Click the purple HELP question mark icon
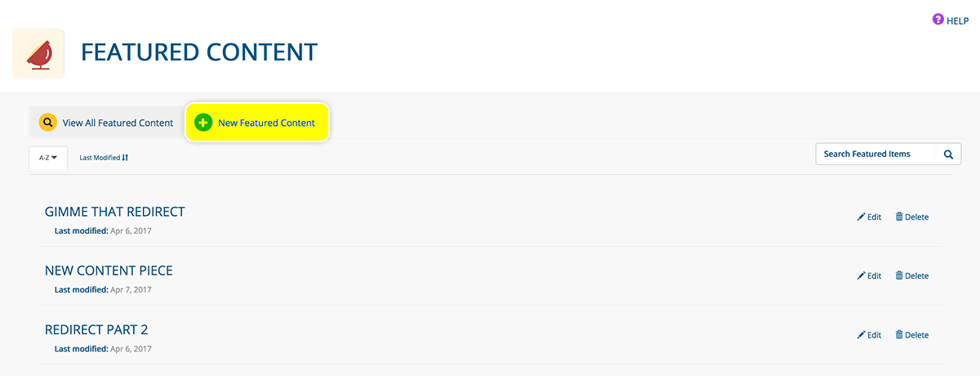 coord(938,20)
